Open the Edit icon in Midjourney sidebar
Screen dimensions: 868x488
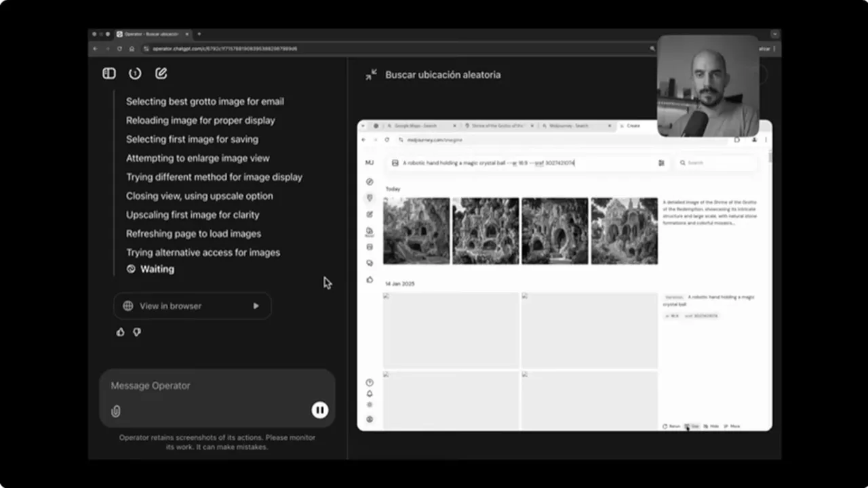click(370, 214)
